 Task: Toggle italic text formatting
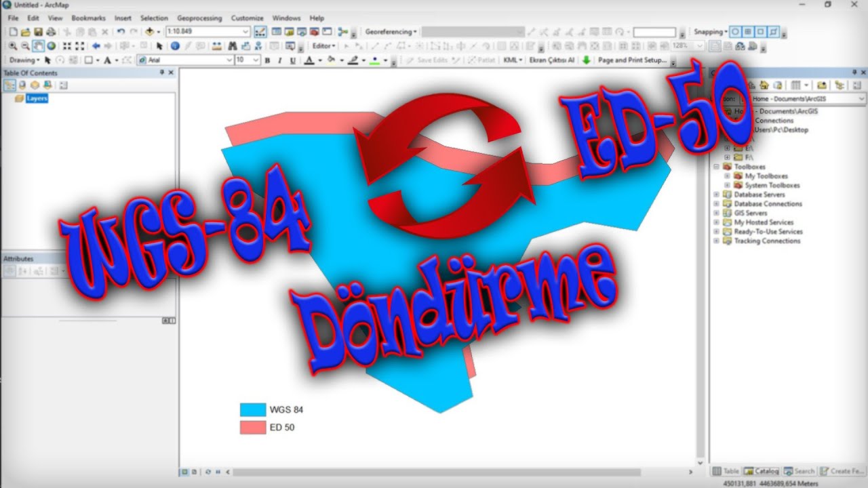279,60
